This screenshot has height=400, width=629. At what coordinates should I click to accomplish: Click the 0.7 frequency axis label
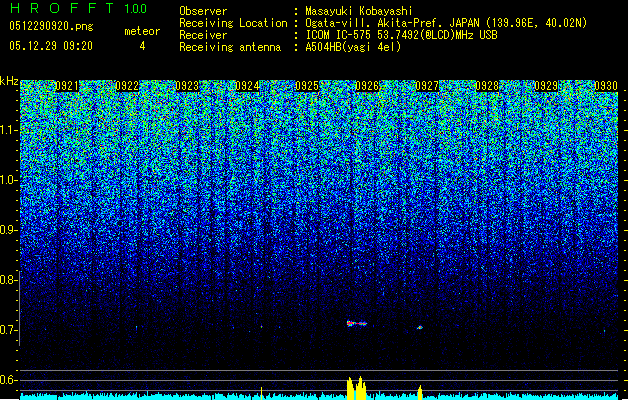click(x=8, y=330)
